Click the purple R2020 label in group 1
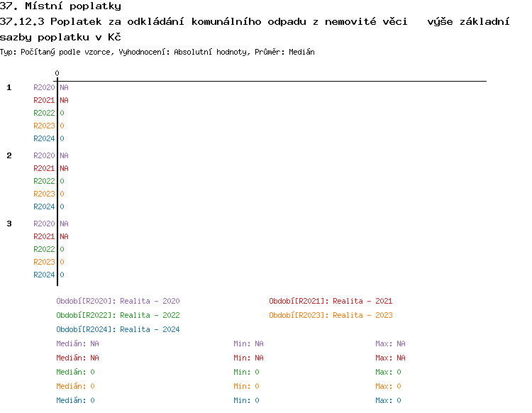 click(x=44, y=87)
